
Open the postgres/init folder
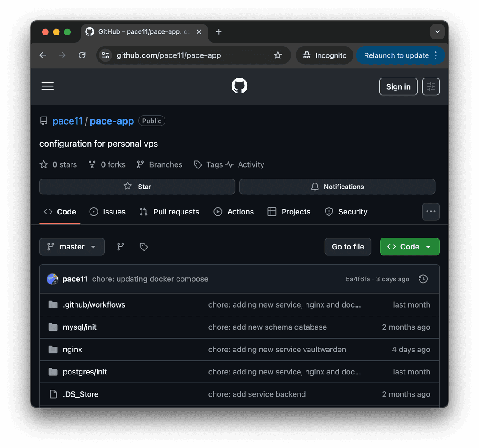(85, 372)
